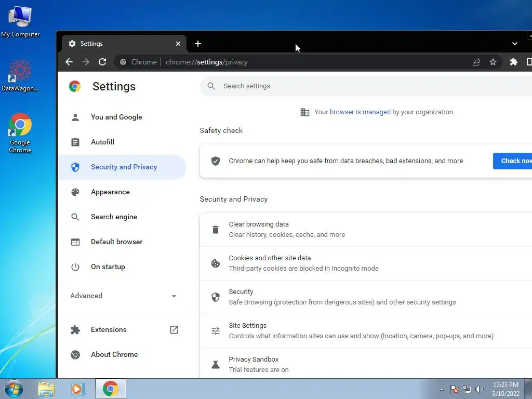532x399 pixels.
Task: Click the shield icon in the Security row
Action: coord(216,297)
